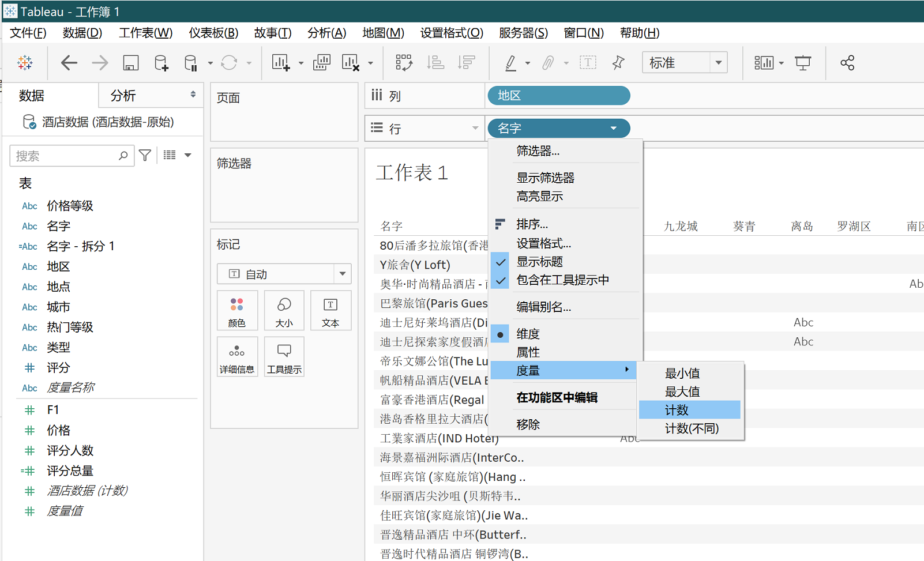Click the Show Me chart icon
The height and width of the screenshot is (561, 924).
[x=764, y=62]
